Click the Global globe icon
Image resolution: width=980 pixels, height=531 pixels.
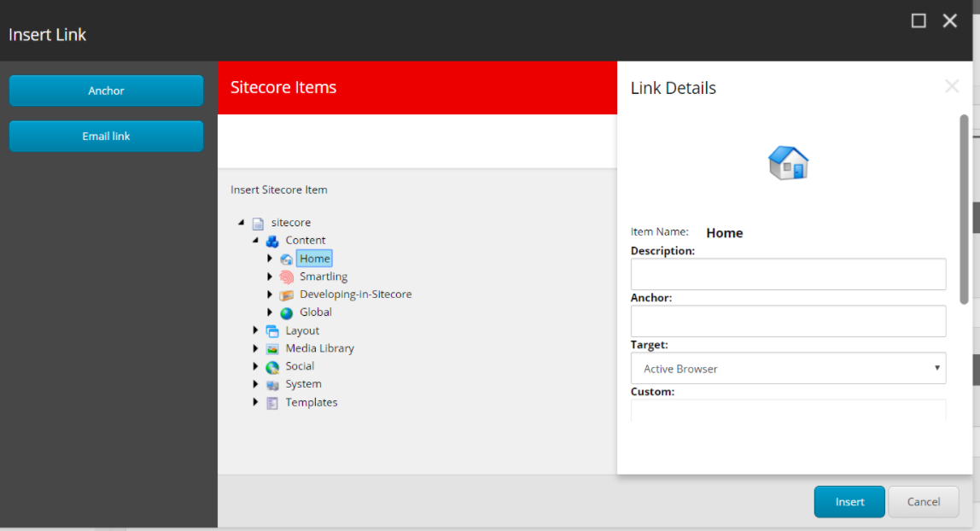(x=286, y=313)
